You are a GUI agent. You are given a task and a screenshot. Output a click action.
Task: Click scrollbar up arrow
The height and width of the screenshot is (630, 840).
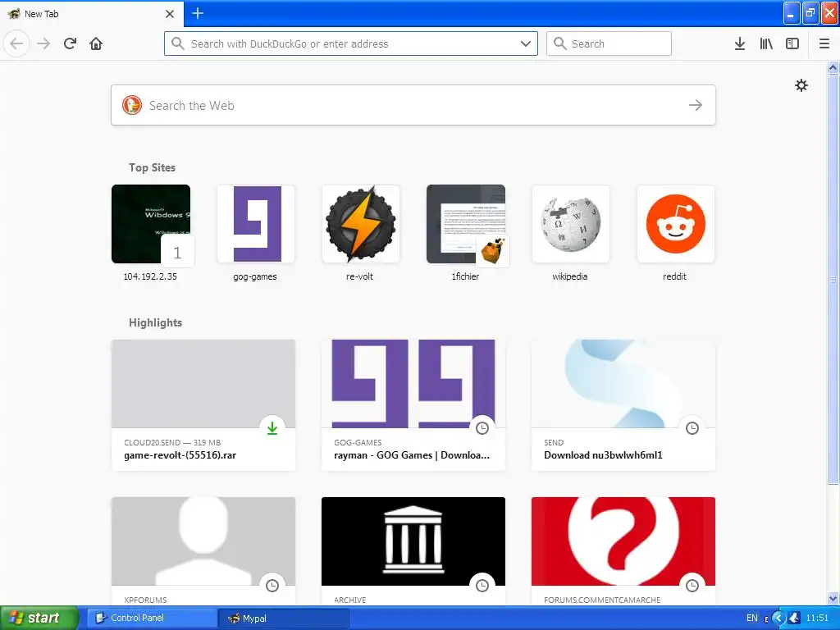(x=833, y=67)
